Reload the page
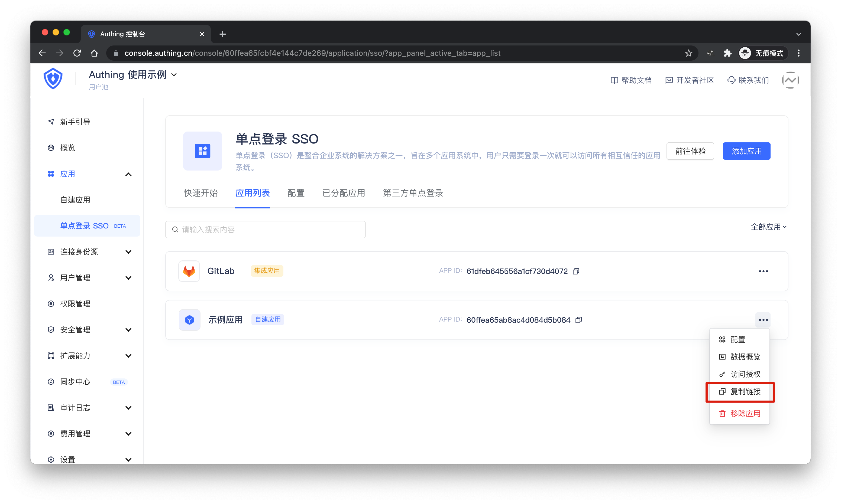Viewport: 841px width, 504px height. click(x=77, y=53)
